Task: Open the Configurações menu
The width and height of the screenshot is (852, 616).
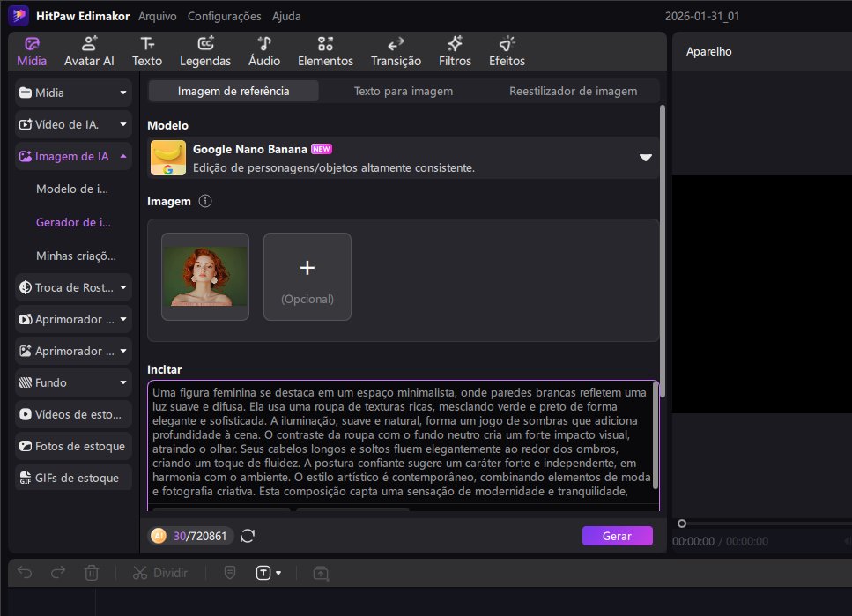Action: tap(224, 16)
